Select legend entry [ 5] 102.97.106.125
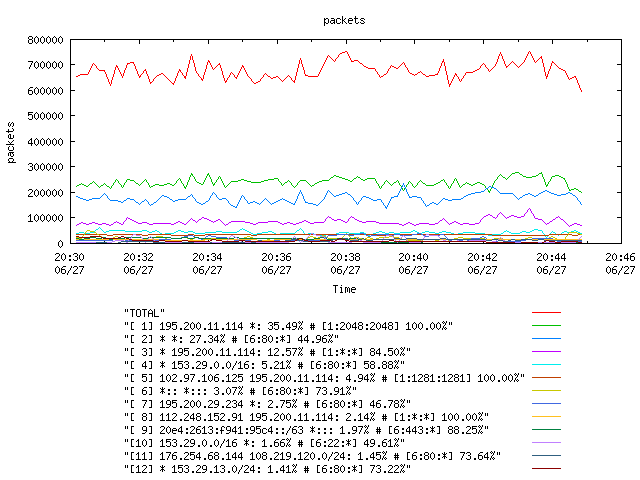Image resolution: width=640 pixels, height=480 pixels. [324, 378]
